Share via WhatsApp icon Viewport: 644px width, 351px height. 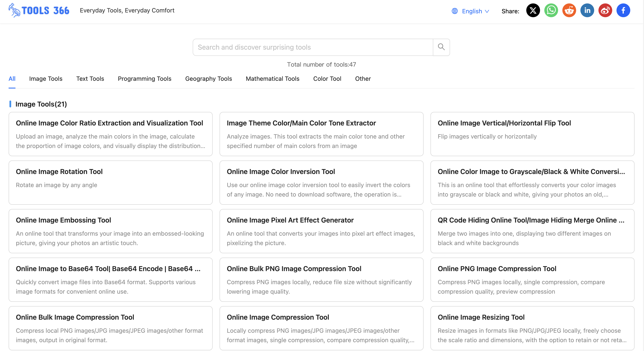click(x=551, y=11)
